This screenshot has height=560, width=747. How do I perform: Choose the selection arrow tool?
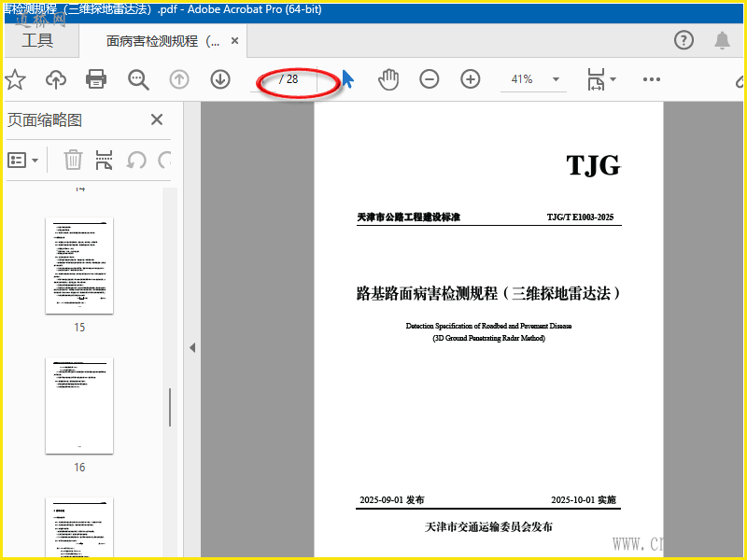pos(348,79)
